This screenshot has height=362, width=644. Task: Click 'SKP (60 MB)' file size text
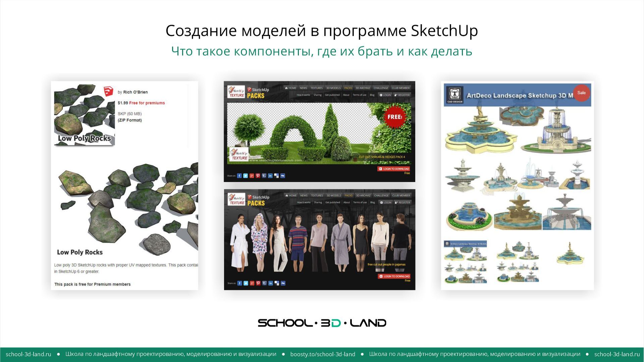coord(129,114)
